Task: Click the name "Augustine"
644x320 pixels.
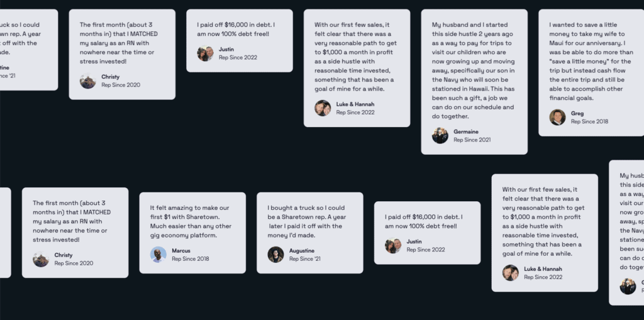Action: (302, 250)
